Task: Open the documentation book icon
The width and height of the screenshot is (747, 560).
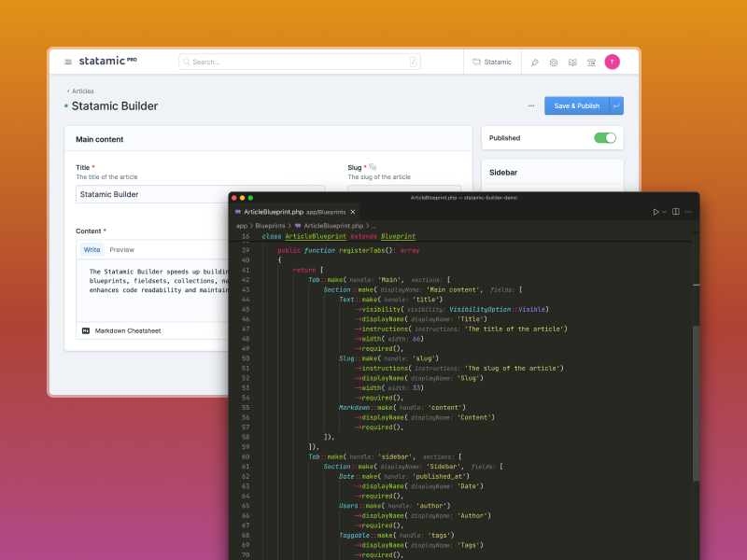Action: pos(572,63)
